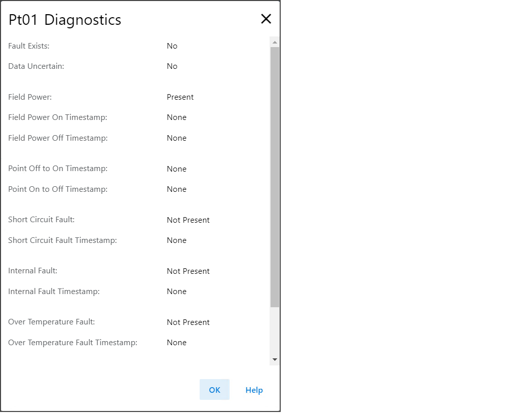
Task: Click the vertical scrollbar thumb
Action: click(275, 177)
